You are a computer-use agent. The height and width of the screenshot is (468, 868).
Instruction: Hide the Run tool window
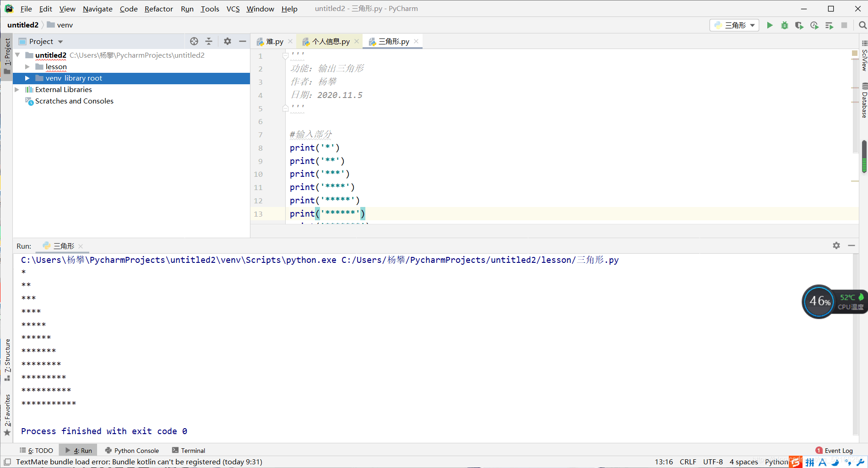click(x=852, y=245)
